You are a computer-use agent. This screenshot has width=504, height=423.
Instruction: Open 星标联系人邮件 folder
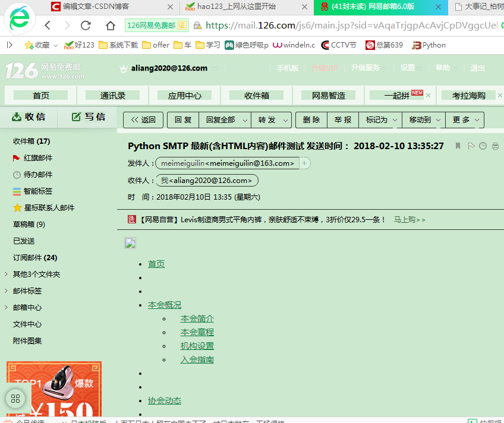click(x=43, y=208)
